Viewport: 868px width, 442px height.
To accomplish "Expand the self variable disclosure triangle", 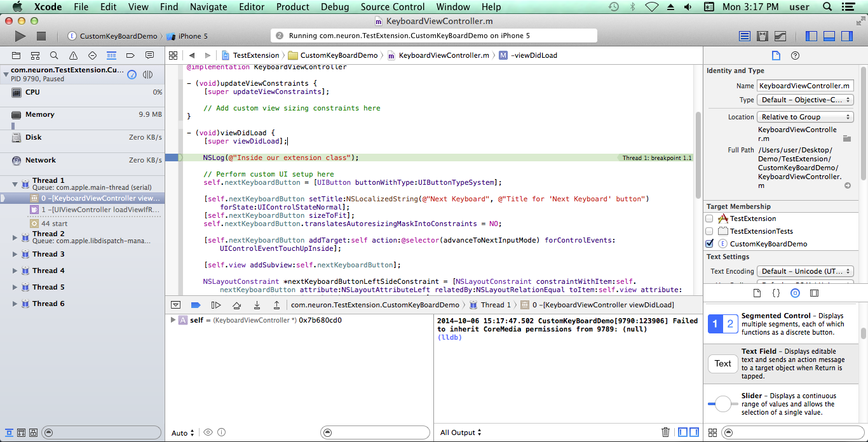I will 172,320.
